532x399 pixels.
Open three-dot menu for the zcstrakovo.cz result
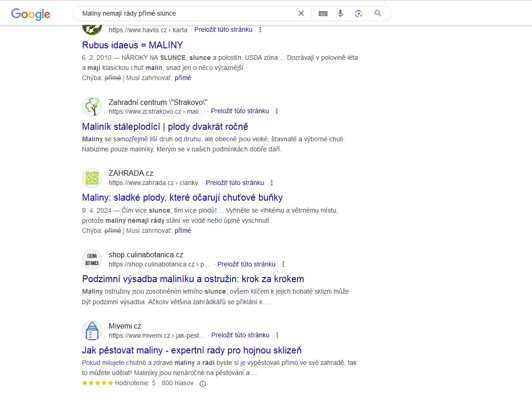pyautogui.click(x=277, y=111)
